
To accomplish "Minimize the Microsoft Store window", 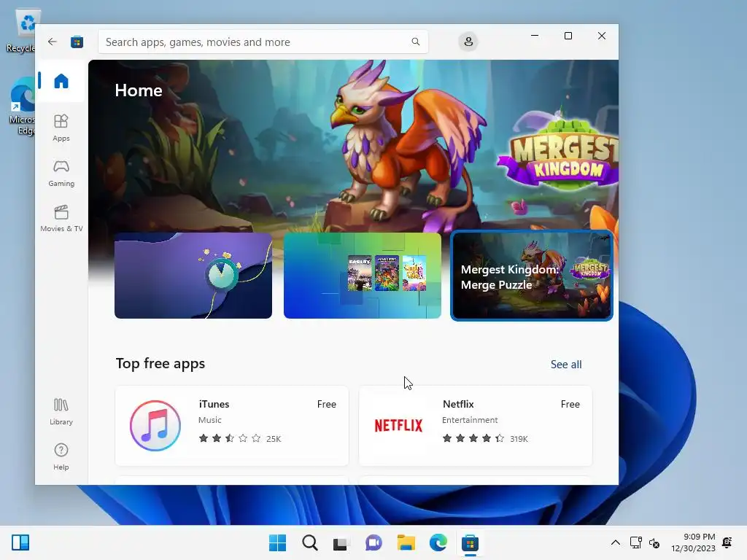I will (535, 36).
